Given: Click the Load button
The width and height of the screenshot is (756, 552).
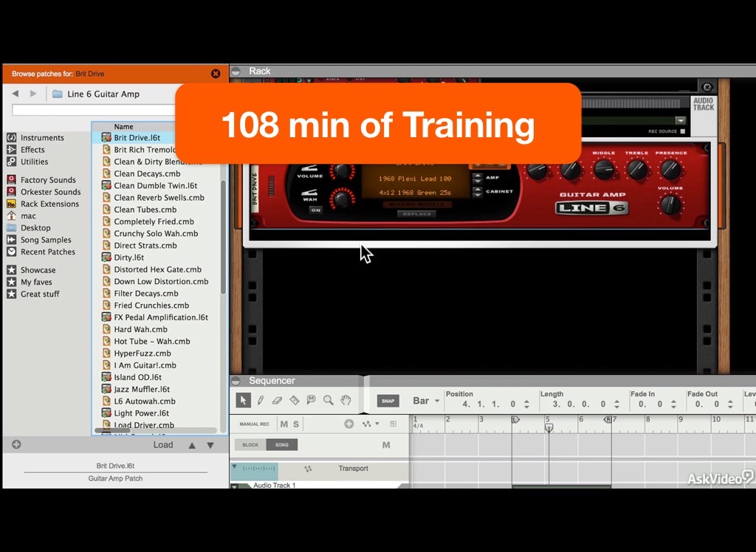Looking at the screenshot, I should [x=163, y=445].
